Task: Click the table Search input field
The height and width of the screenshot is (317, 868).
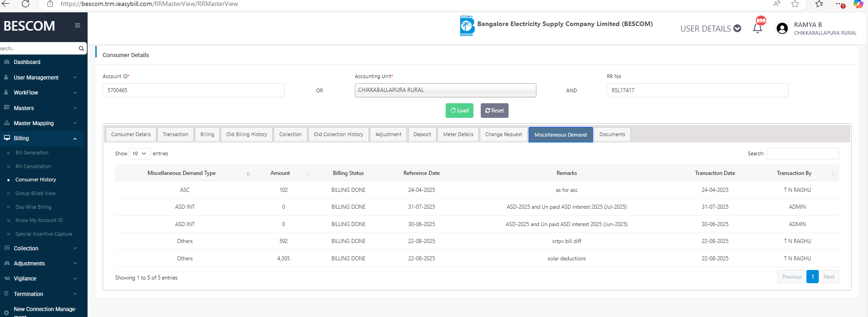Action: click(x=803, y=153)
